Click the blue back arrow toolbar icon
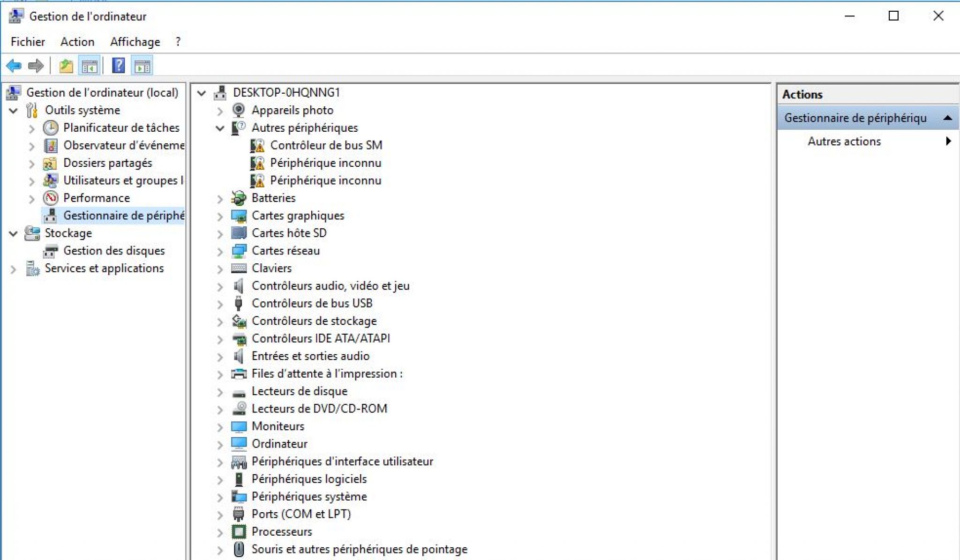Image resolution: width=960 pixels, height=560 pixels. (14, 66)
